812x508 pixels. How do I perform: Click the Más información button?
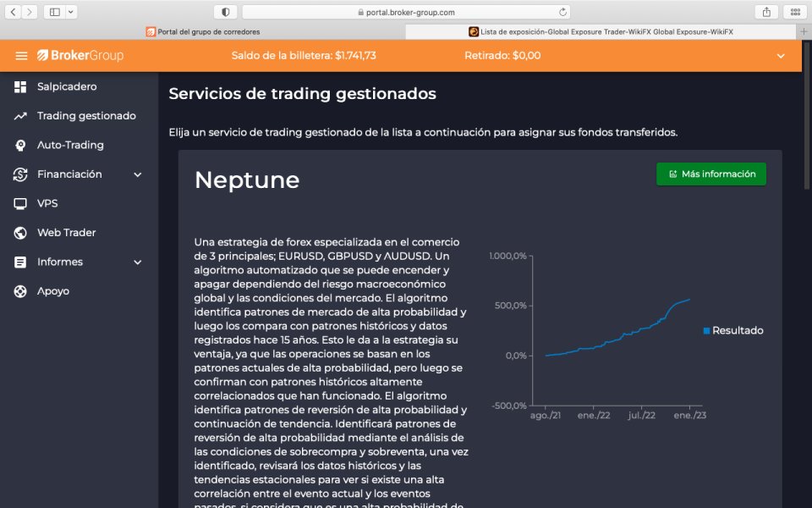[x=711, y=174]
